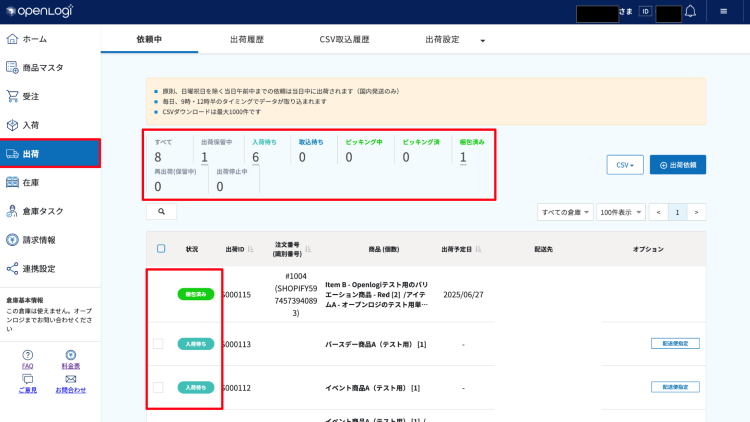Check the box for バースデー商品A row
This screenshot has height=422, width=750.
158,344
